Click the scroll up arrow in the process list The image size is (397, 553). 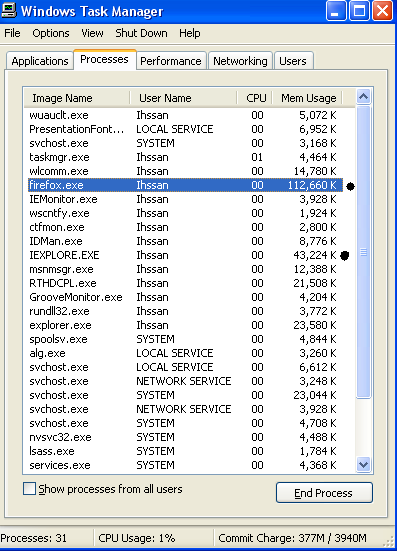pos(363,96)
